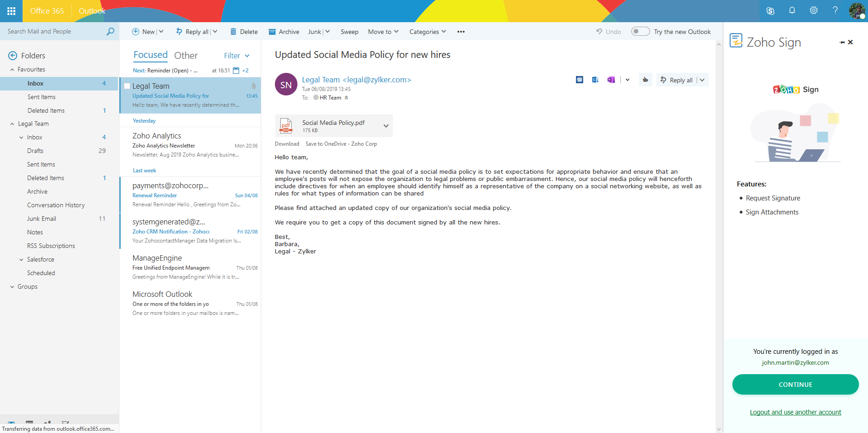Switch to the Focused tab
Image resolution: width=868 pixels, height=433 pixels.
(x=151, y=55)
